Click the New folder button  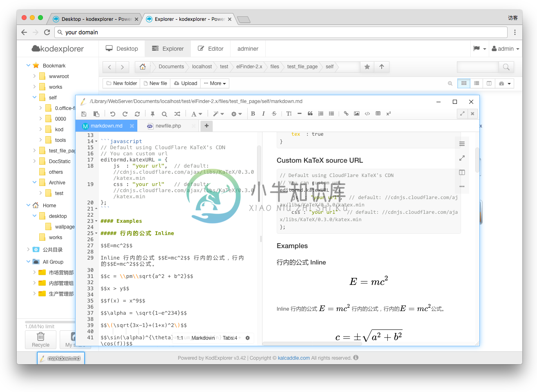[x=121, y=83]
